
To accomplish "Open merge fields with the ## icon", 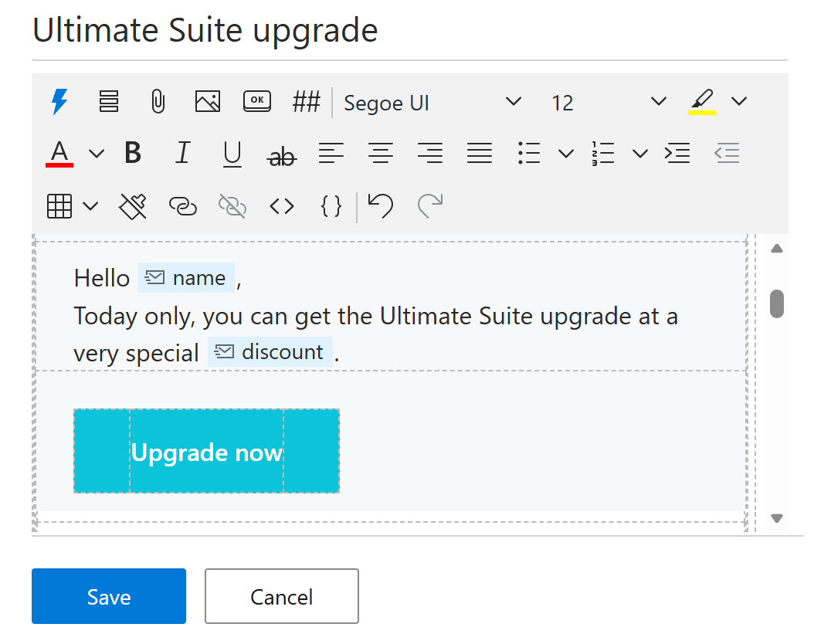I will [307, 101].
